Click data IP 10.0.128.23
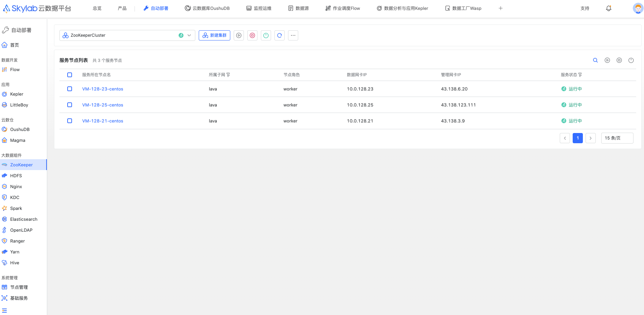Screen dimensions: 644x315 click(x=360, y=89)
